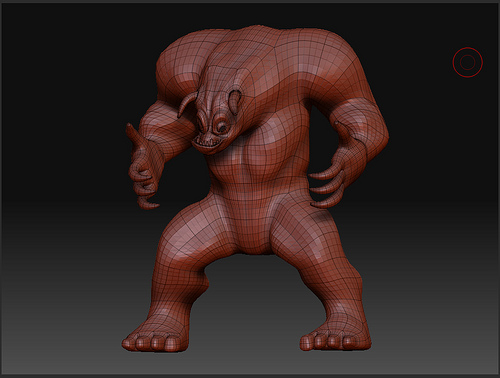The height and width of the screenshot is (378, 500).
Task: Click the lowest long claw on the clawed hand
Action: (325, 202)
